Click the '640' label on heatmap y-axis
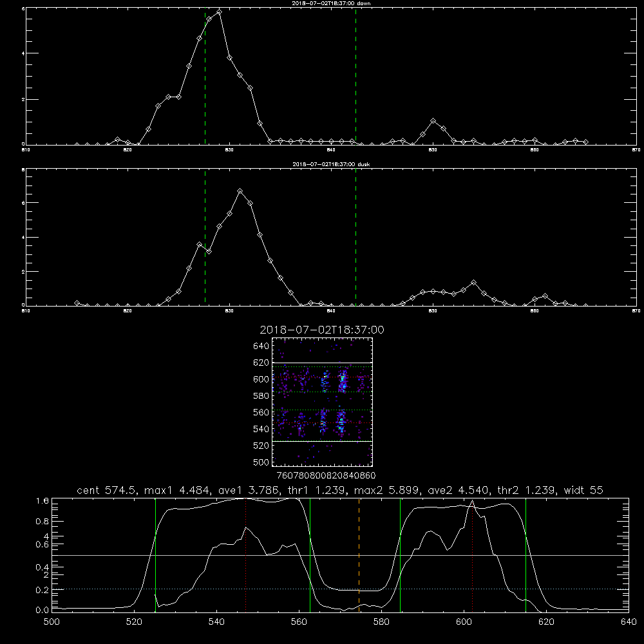This screenshot has width=644, height=644. click(261, 346)
